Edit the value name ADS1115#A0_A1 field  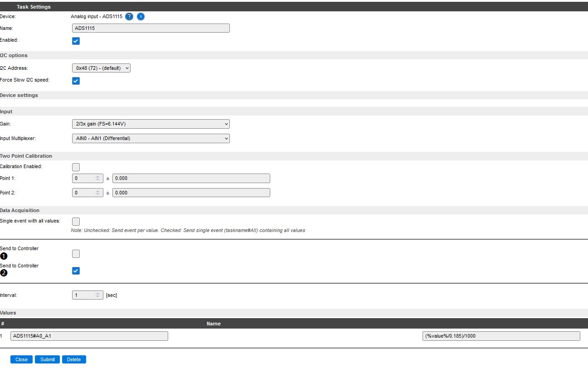tap(89, 336)
